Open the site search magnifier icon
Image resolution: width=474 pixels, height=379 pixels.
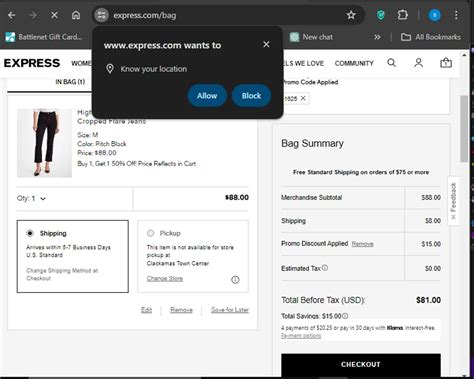click(392, 63)
